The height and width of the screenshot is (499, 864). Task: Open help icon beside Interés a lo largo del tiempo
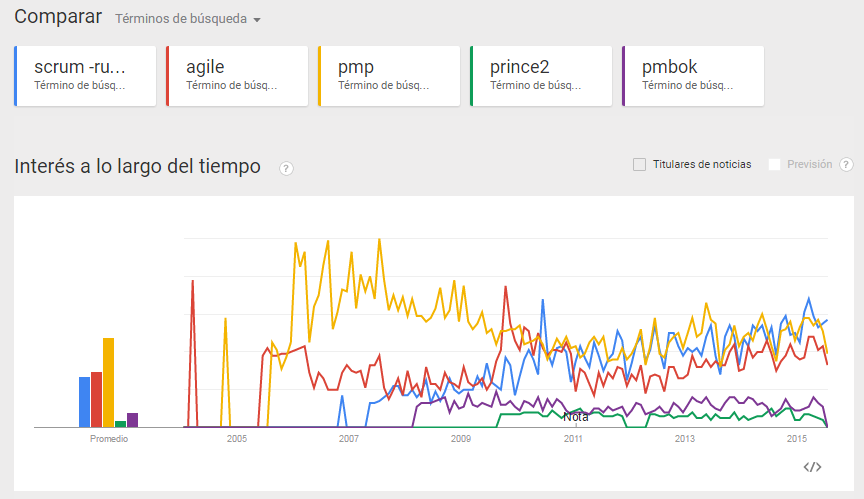point(286,168)
